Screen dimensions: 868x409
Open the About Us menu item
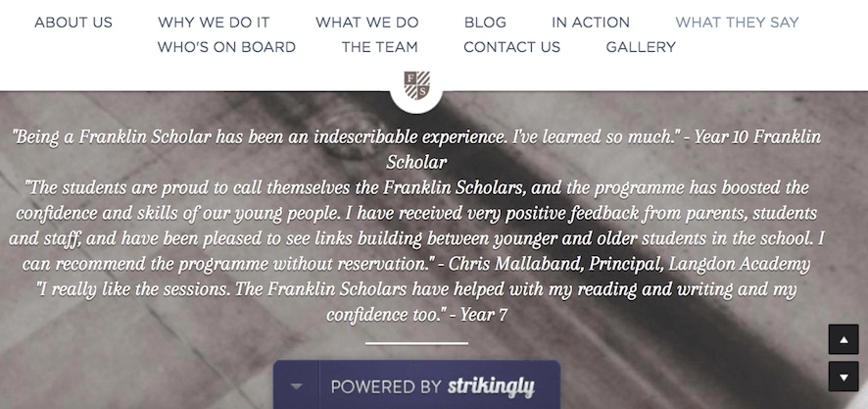73,22
